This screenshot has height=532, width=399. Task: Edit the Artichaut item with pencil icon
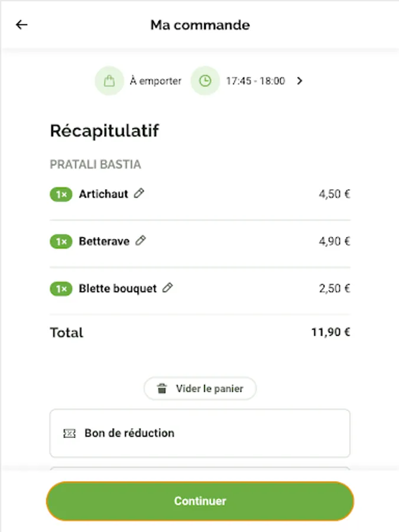[139, 193]
